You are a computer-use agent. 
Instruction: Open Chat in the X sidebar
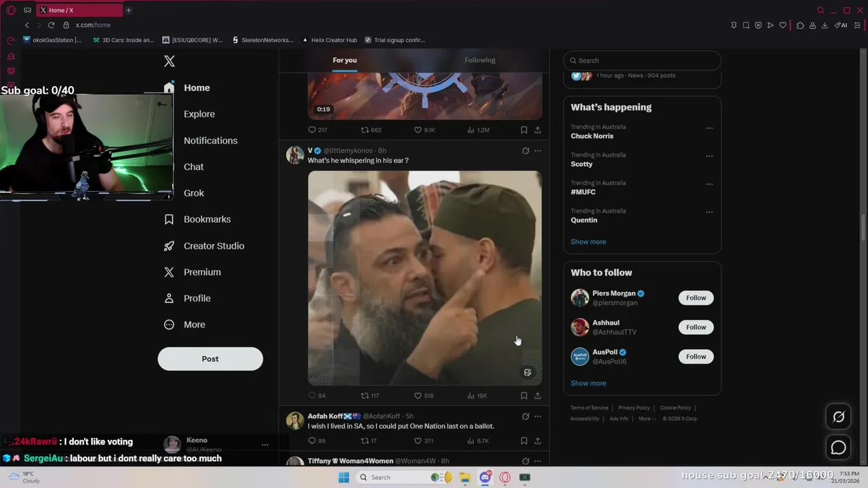[193, 167]
